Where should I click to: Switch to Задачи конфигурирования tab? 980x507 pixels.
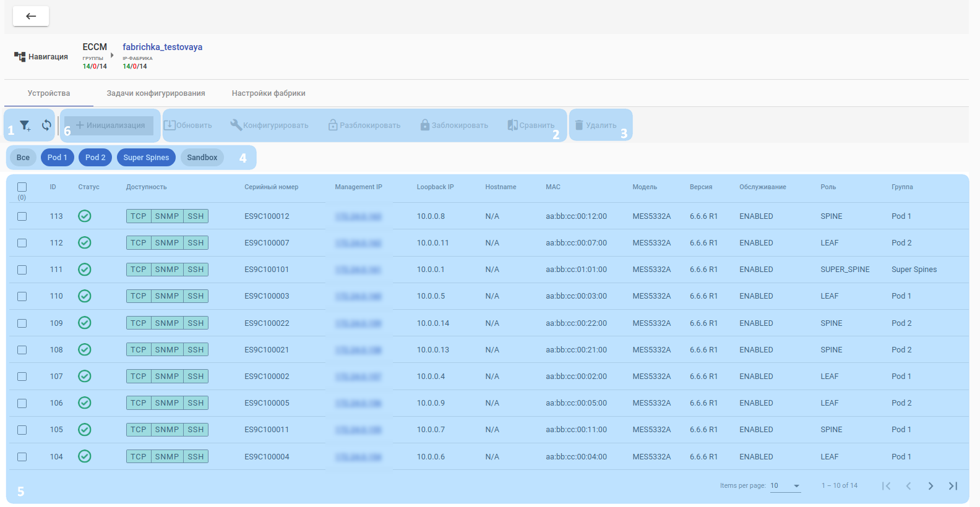coord(156,93)
